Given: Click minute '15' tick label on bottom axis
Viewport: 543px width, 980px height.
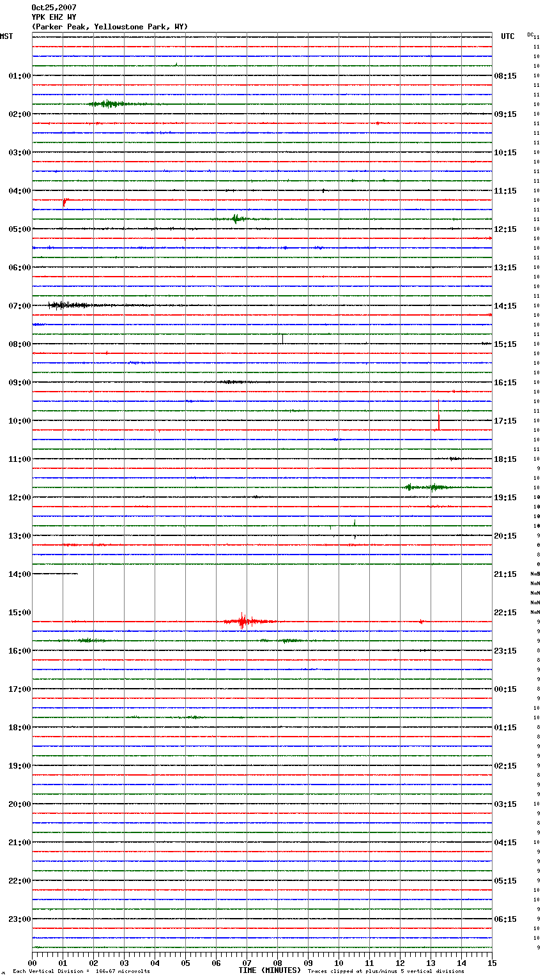Looking at the screenshot, I should [492, 963].
